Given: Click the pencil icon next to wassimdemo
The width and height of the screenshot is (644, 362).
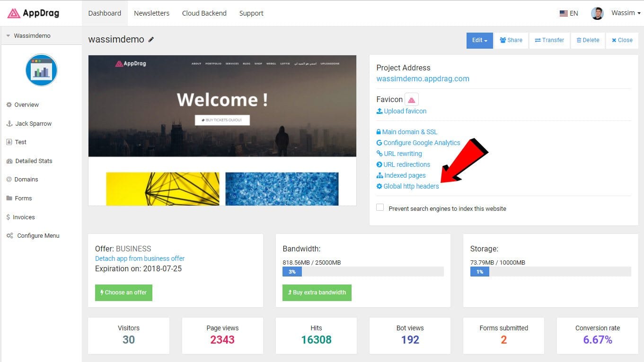Looking at the screenshot, I should click(151, 40).
